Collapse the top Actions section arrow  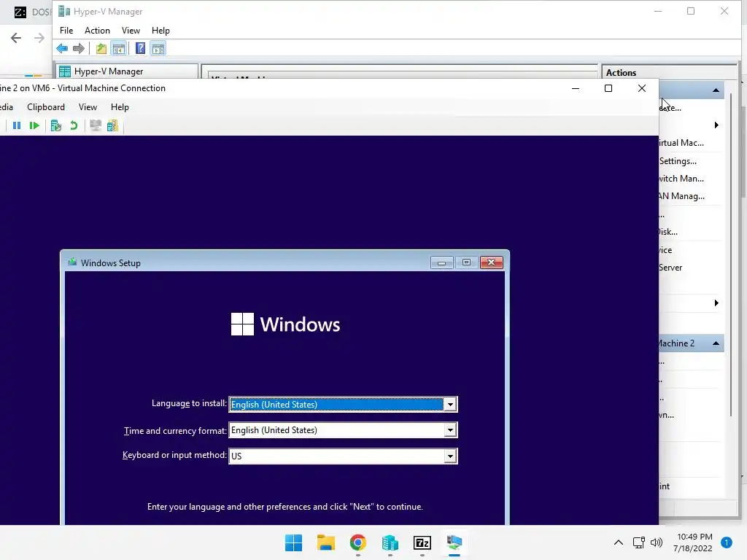click(716, 90)
